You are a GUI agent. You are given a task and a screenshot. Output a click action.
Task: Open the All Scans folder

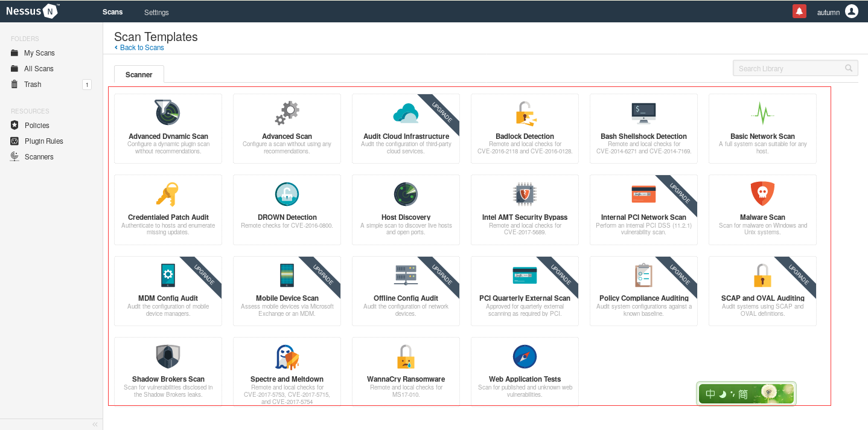tap(39, 69)
